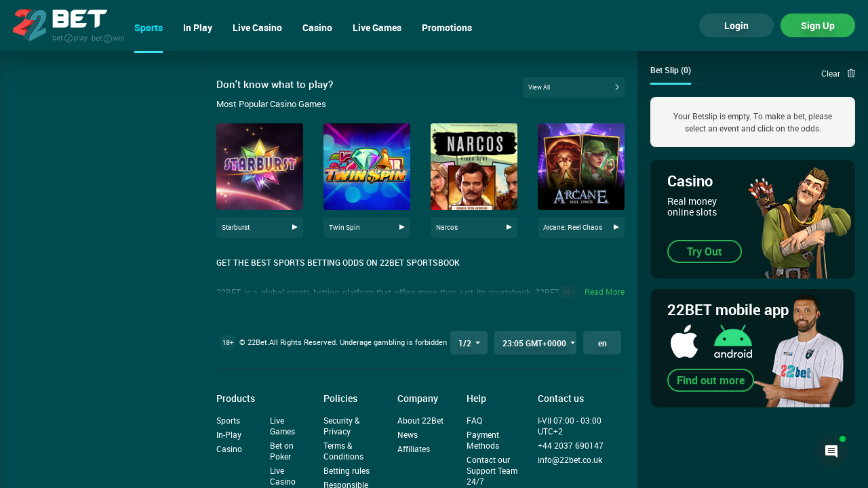Click the 18+ age restriction badge
The height and width of the screenshot is (488, 868).
pyautogui.click(x=227, y=342)
